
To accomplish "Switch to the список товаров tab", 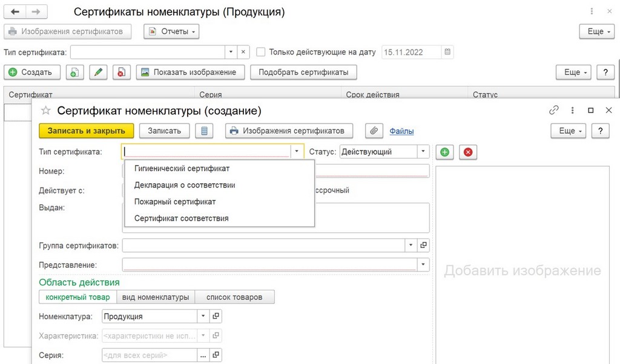I will (234, 297).
